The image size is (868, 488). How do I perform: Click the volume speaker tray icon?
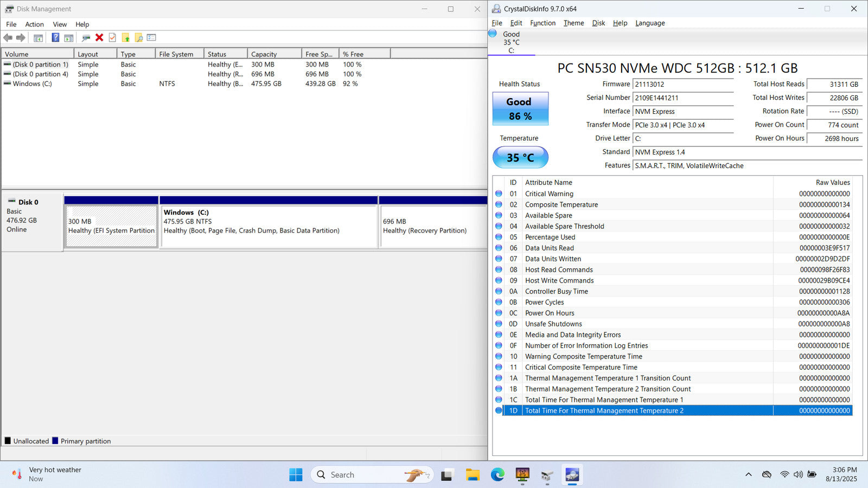(798, 474)
